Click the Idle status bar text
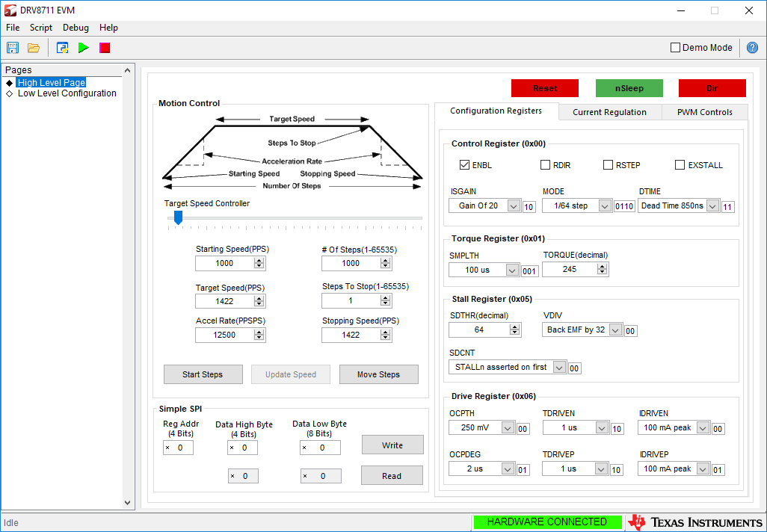Image resolution: width=767 pixels, height=532 pixels. click(10, 523)
